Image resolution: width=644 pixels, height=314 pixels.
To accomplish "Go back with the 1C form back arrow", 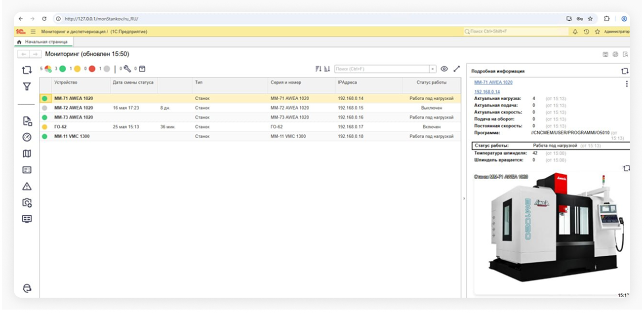I will click(23, 54).
